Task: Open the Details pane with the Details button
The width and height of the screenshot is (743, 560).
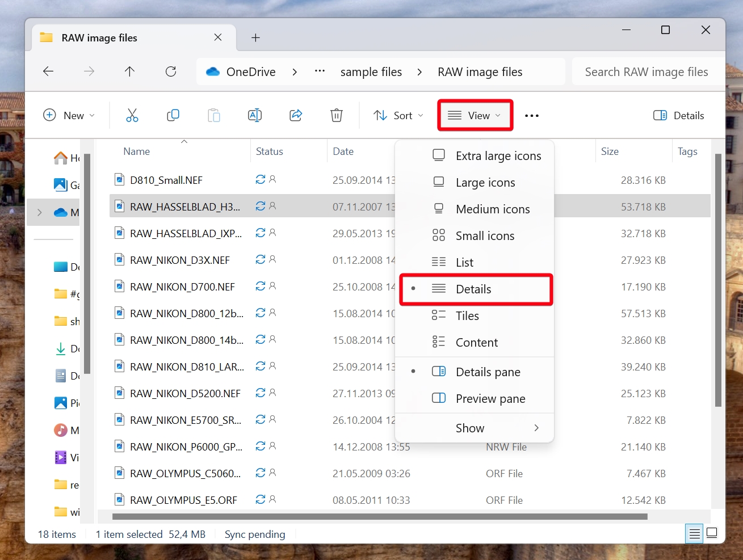Action: click(x=678, y=115)
